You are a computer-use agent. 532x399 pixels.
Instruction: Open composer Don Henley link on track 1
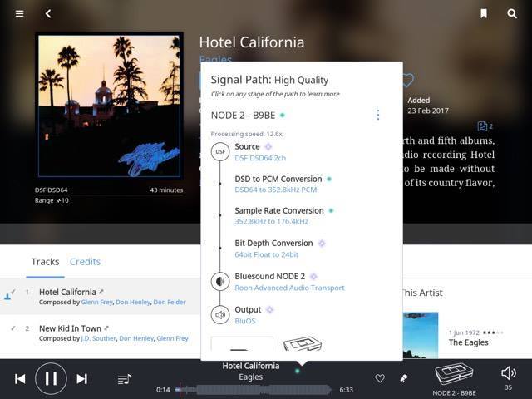coord(133,302)
